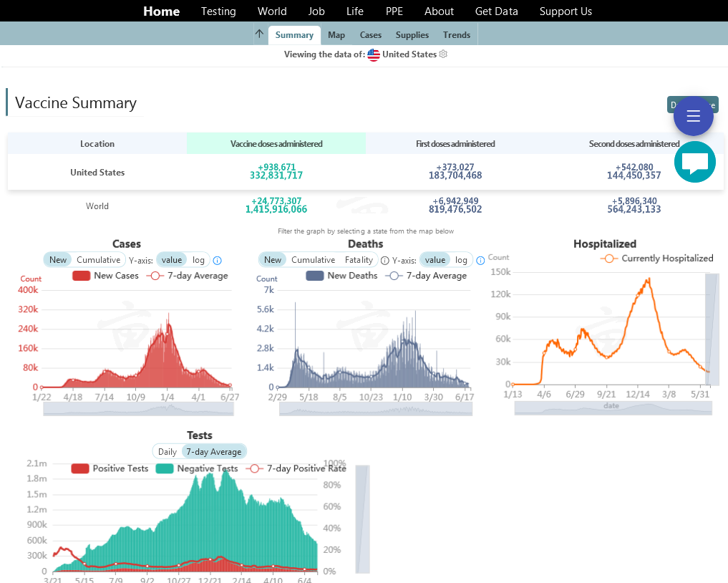
Task: Open the Testing menu item
Action: (218, 11)
